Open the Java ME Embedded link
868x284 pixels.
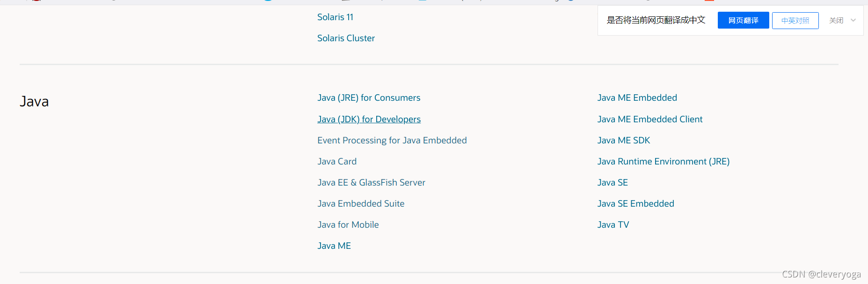click(637, 98)
